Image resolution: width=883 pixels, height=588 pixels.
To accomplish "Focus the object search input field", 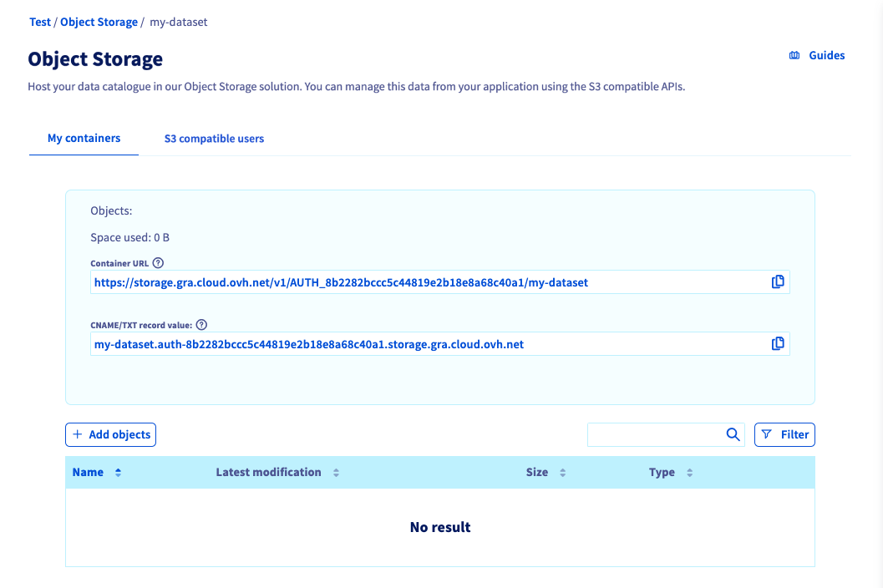I will click(655, 434).
